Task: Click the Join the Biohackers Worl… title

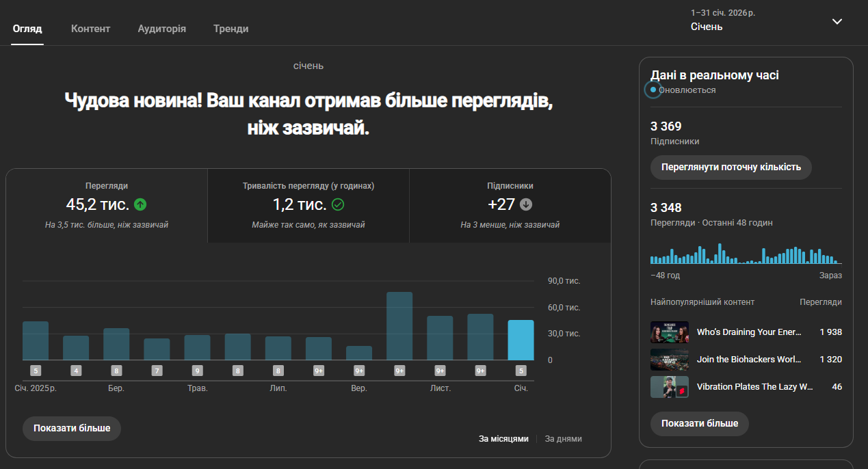Action: click(x=749, y=360)
